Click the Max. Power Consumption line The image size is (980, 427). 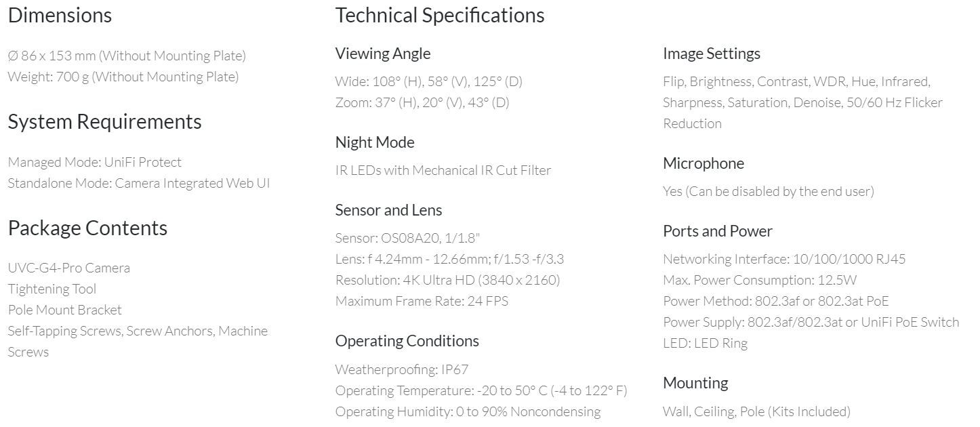tap(751, 280)
